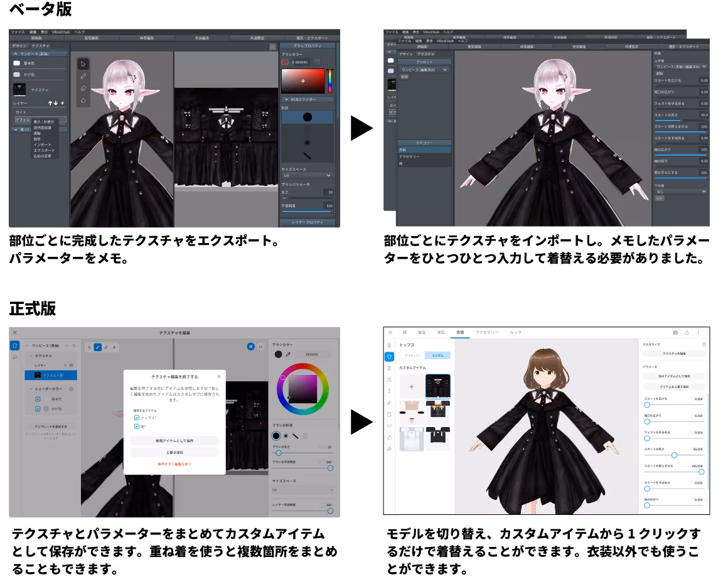728x584 pixels.
Task: Choose インポート in the layer context menu
Action: coord(42,145)
